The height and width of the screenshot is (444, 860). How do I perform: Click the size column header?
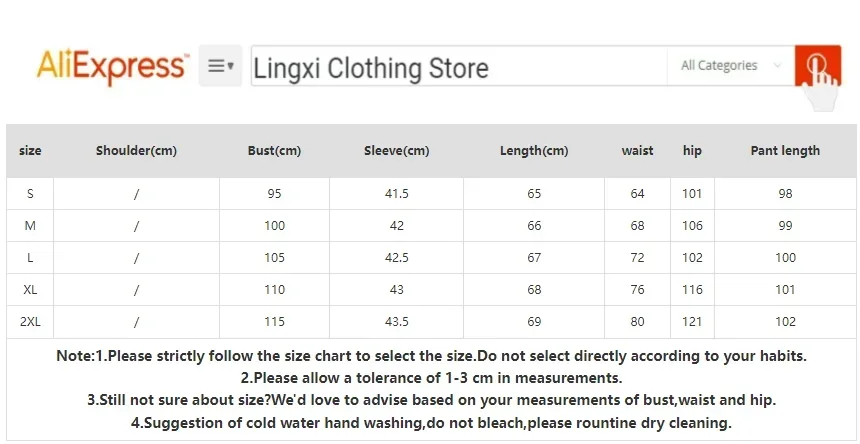[x=30, y=151]
